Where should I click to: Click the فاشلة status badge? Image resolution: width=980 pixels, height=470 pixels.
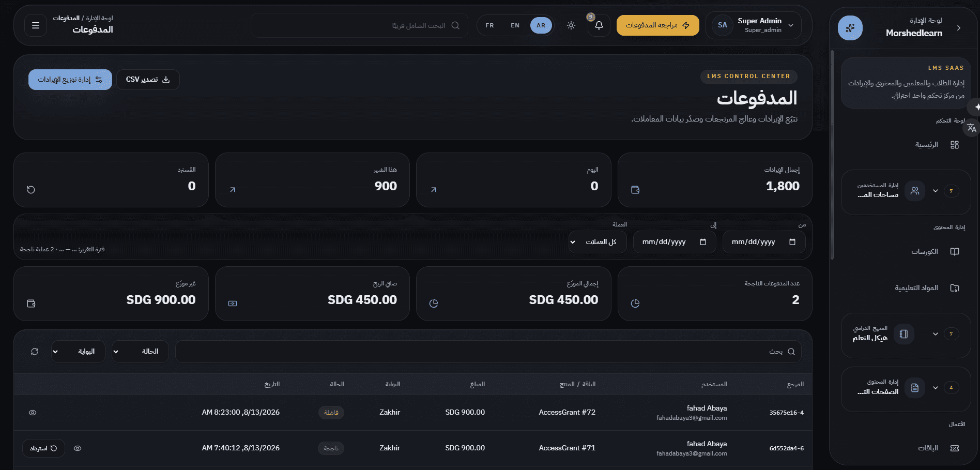pyautogui.click(x=331, y=413)
